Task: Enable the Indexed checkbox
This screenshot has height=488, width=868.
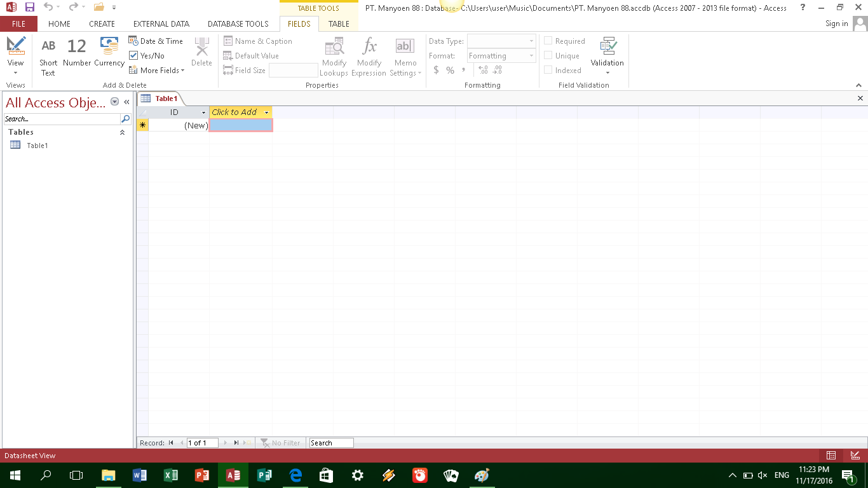Action: 548,71
